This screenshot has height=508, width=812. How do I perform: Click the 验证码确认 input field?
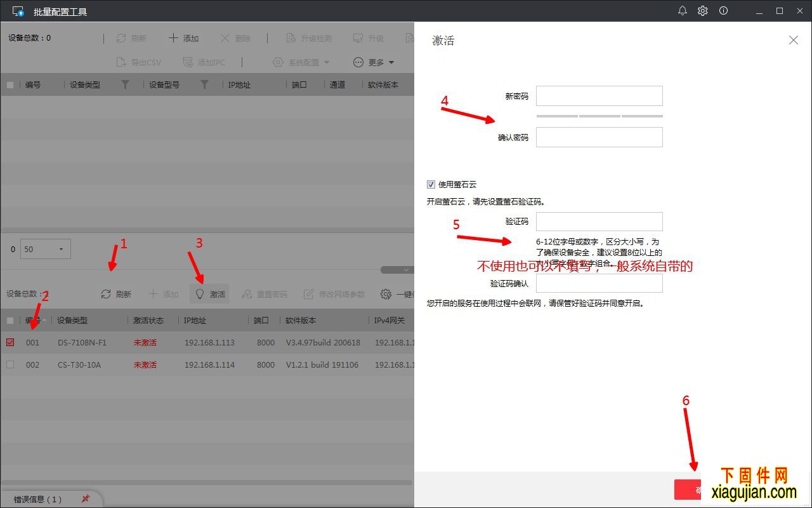tap(599, 283)
